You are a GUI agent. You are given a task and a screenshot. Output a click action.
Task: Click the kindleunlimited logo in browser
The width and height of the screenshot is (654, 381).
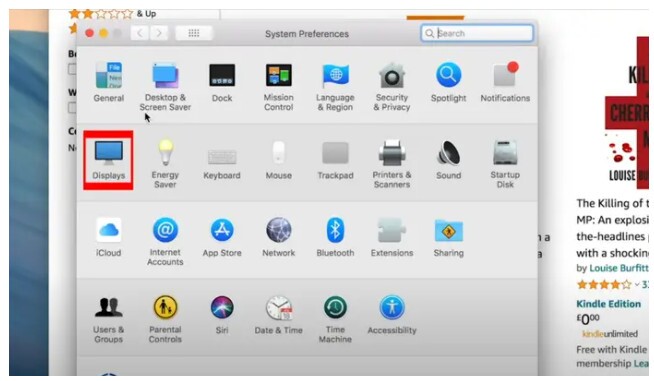609,334
